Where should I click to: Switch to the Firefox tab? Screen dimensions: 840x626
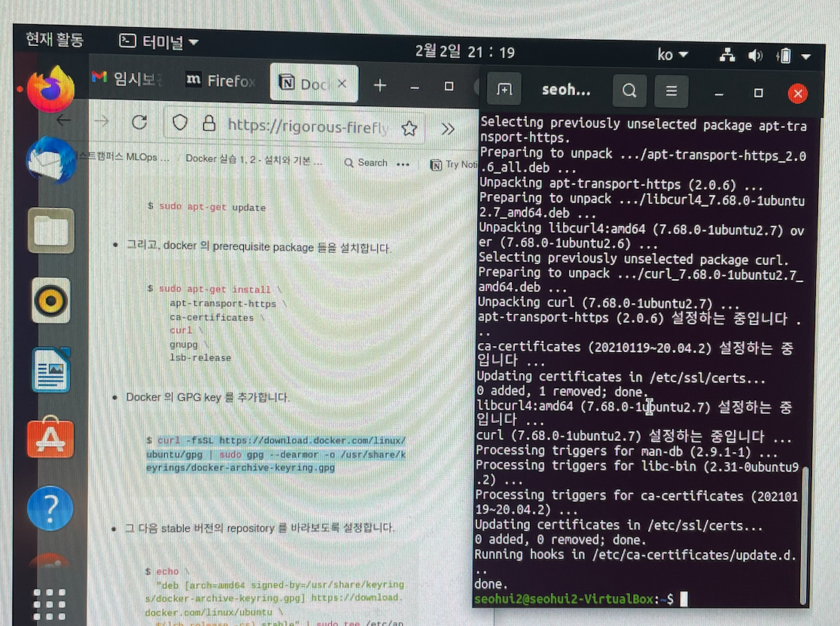[221, 81]
